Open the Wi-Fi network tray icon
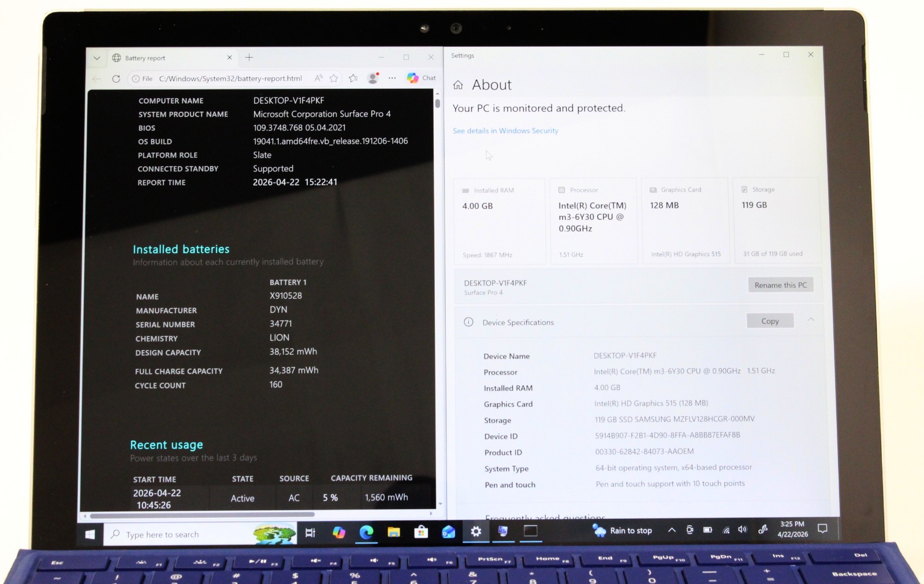This screenshot has width=924, height=584. tap(726, 530)
